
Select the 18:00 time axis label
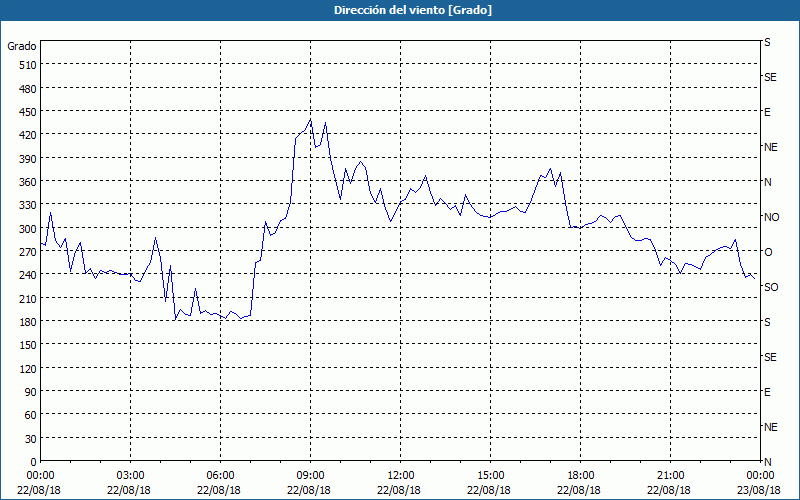[580, 476]
